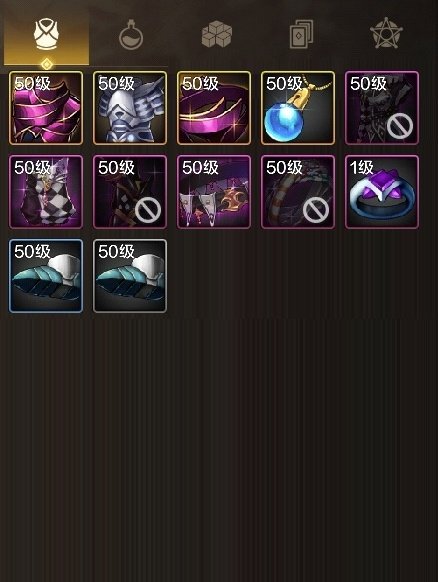Screen dimensions: 438x582
Task: Open the cards tab
Action: pos(301,35)
